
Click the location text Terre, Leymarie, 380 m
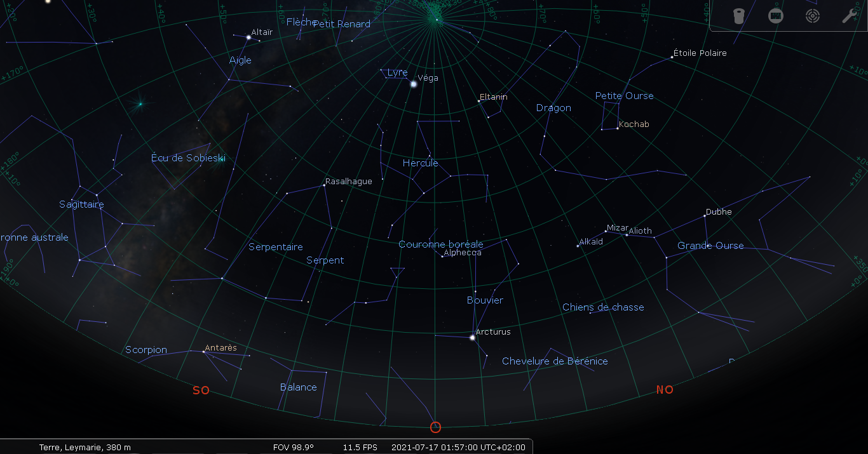(85, 447)
